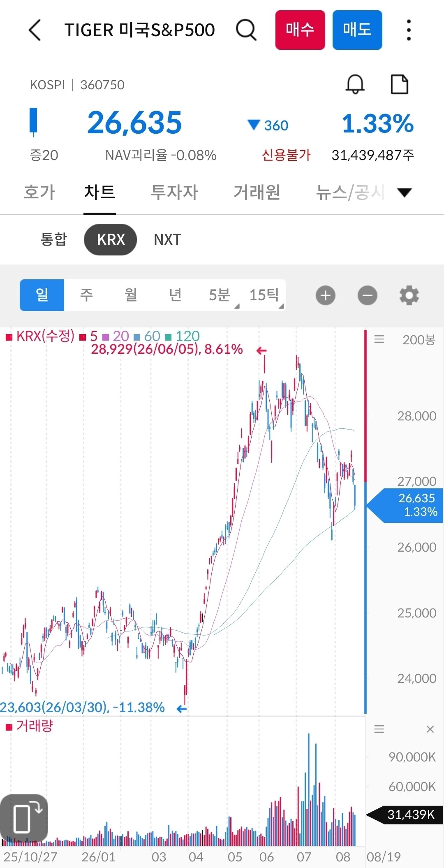Select the KRX exchange toggle
The height and width of the screenshot is (868, 444).
point(110,239)
